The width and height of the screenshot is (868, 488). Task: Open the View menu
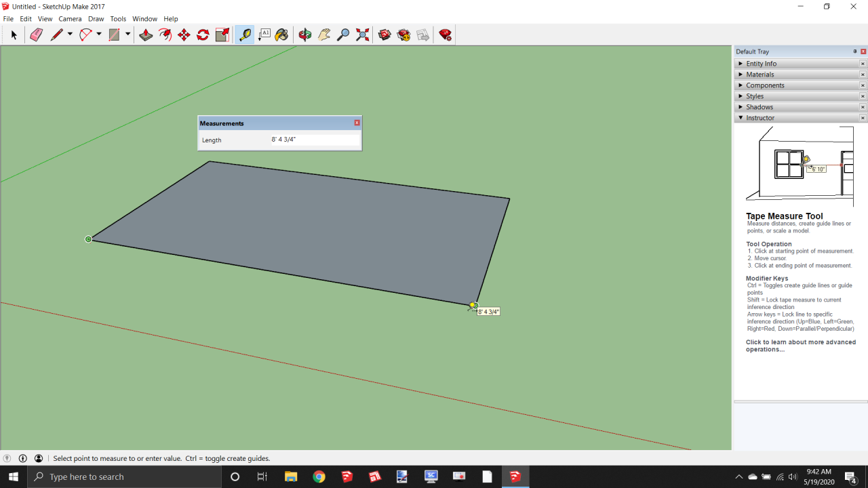click(45, 19)
